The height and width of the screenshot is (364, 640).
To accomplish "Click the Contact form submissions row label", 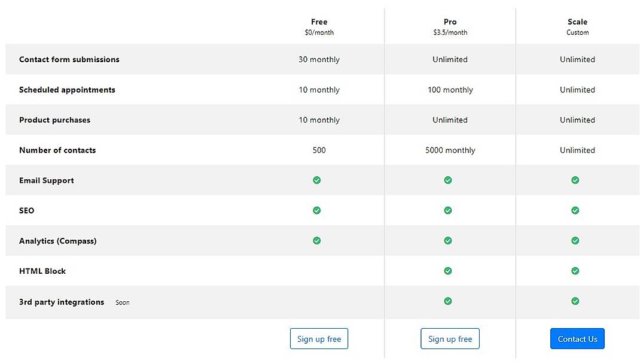I will coord(69,59).
